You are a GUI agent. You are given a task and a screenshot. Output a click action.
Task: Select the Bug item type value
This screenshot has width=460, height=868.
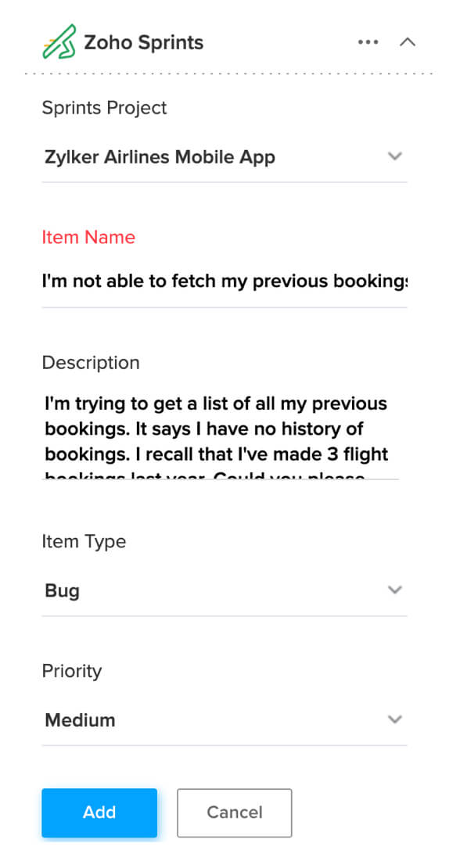point(62,591)
